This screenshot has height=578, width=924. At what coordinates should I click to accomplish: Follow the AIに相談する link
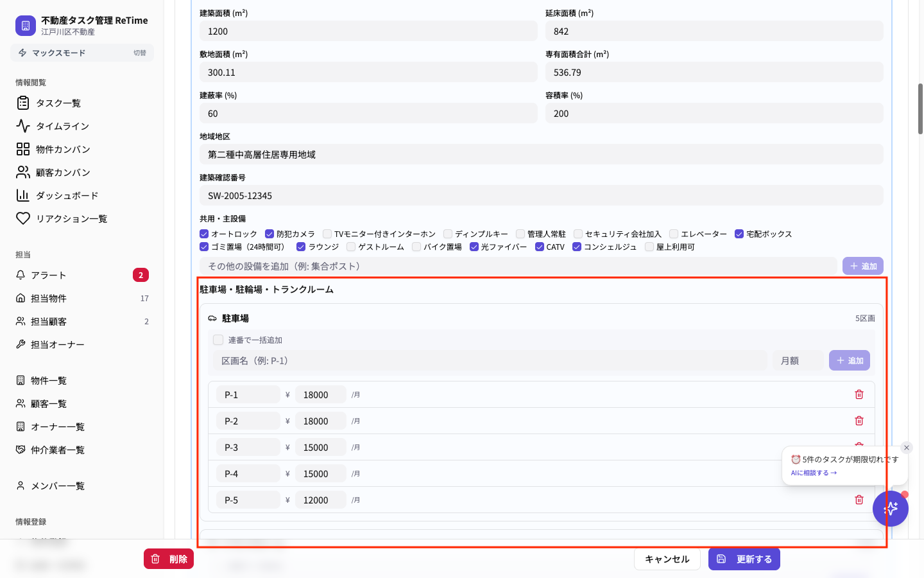(x=814, y=473)
